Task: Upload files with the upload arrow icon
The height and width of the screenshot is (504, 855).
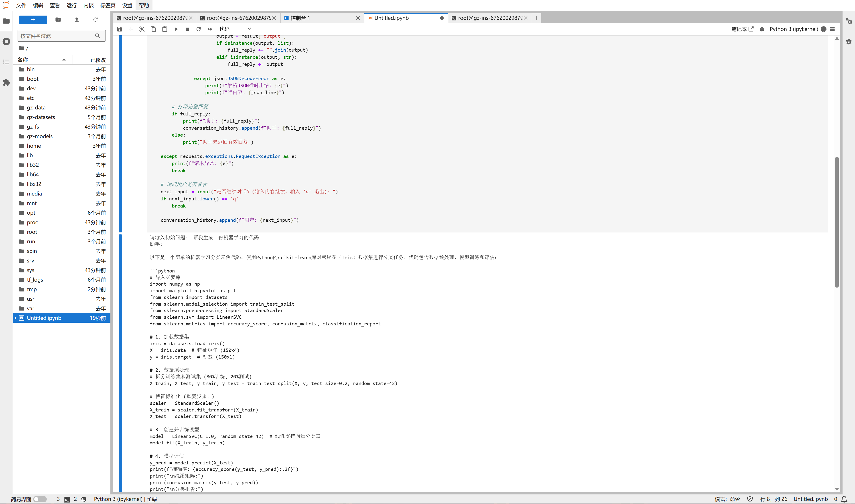Action: click(x=77, y=20)
